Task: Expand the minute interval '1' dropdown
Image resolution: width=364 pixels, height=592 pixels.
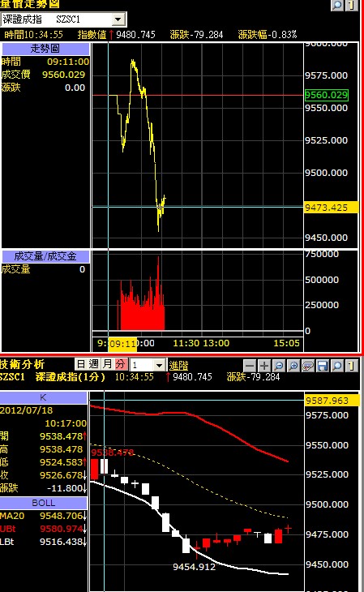Action: (159, 365)
